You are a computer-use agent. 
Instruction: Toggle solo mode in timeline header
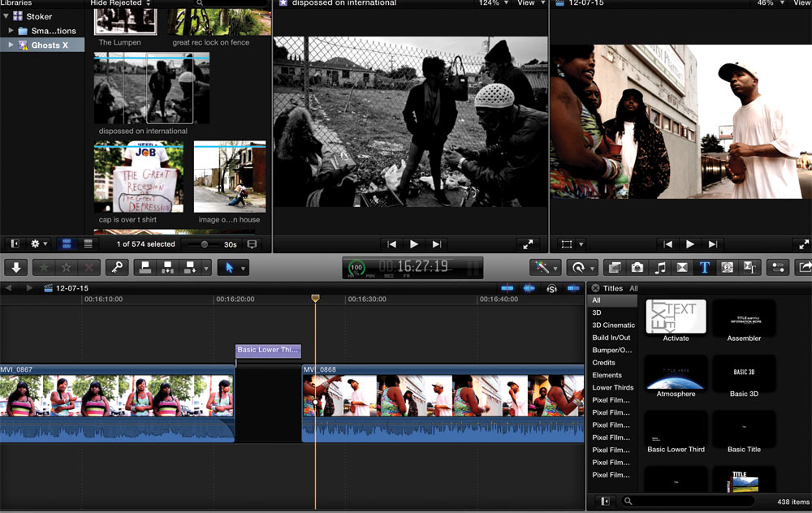tap(551, 288)
